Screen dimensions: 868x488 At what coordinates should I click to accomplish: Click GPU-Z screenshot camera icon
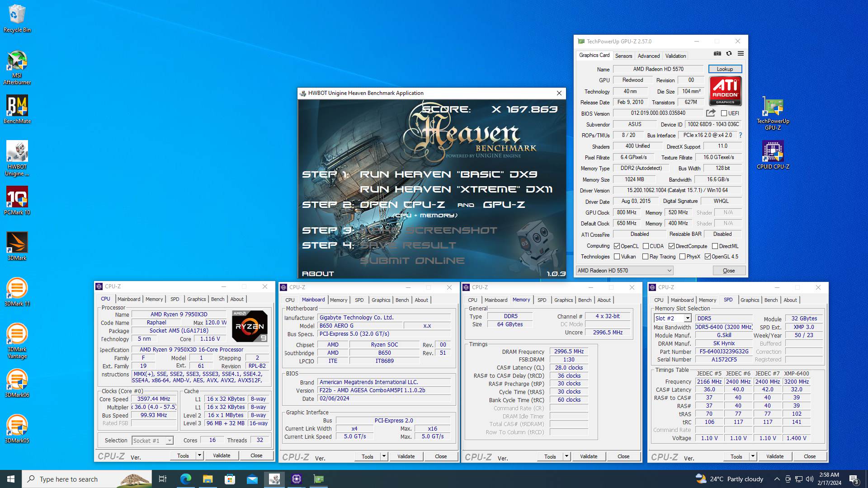717,53
